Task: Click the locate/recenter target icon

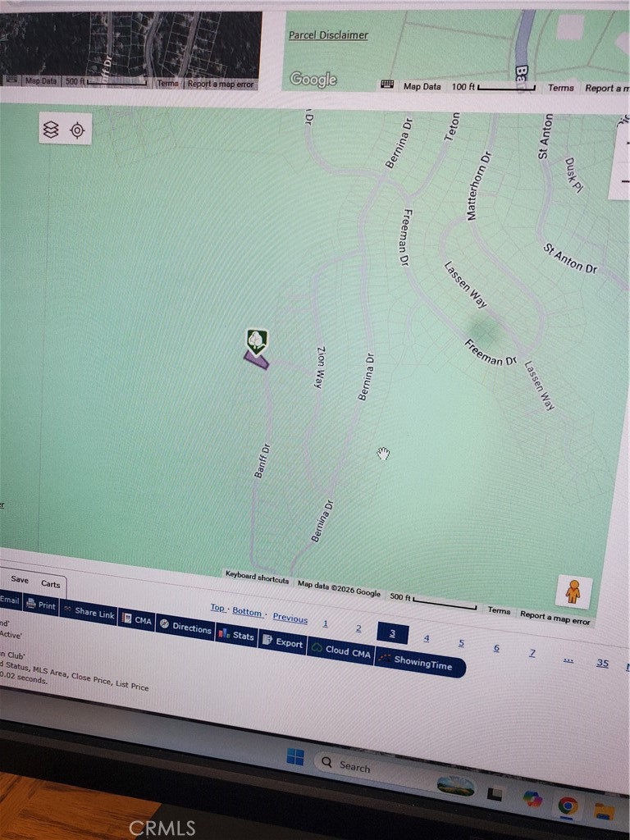Action: pyautogui.click(x=77, y=130)
